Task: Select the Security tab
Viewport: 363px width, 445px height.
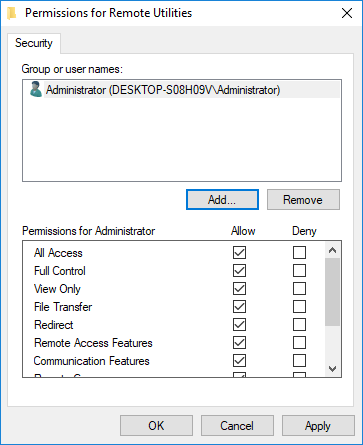Action: click(x=34, y=43)
